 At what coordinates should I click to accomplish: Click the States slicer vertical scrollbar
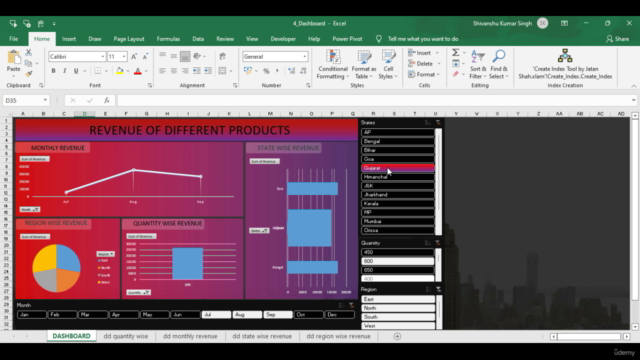tap(438, 182)
